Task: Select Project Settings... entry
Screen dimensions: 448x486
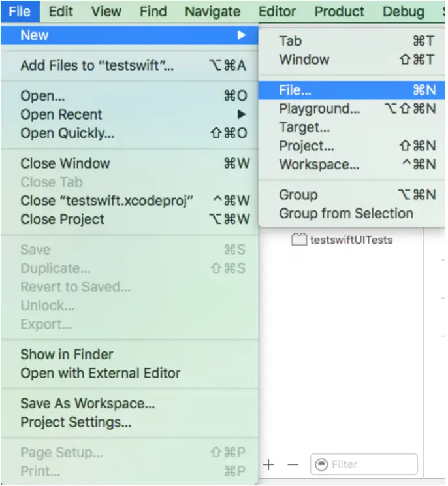Action: pyautogui.click(x=76, y=423)
